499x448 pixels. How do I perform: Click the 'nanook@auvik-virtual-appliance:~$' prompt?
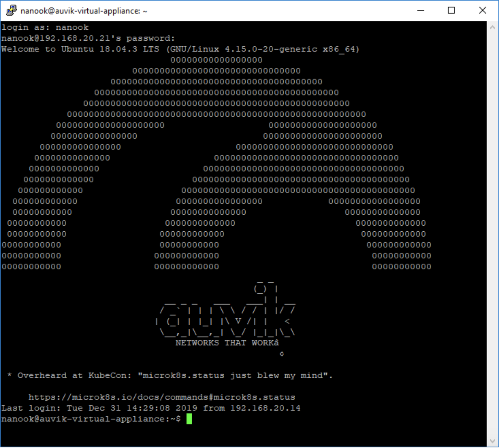91,419
